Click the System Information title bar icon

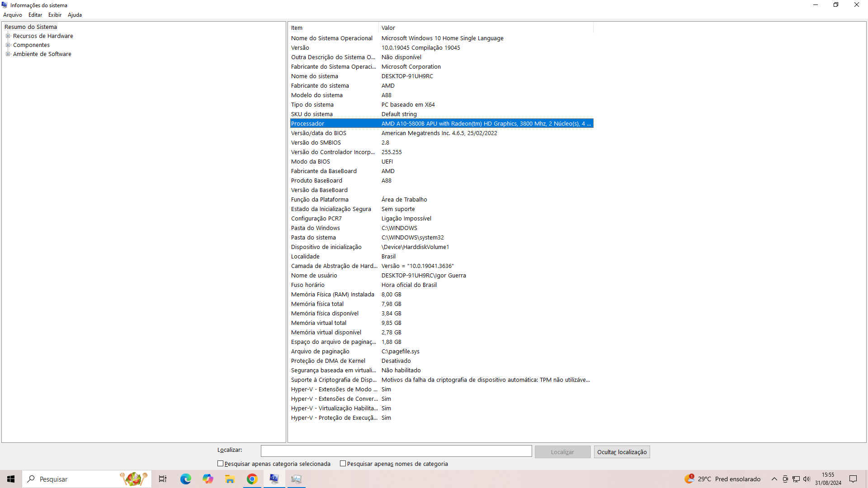click(x=5, y=5)
